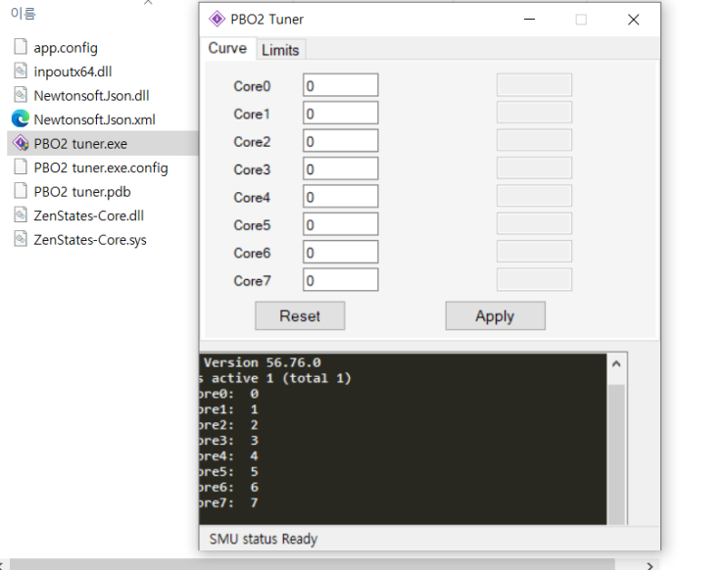Focus the Core3 offset input box
This screenshot has width=728, height=570.
click(x=340, y=169)
